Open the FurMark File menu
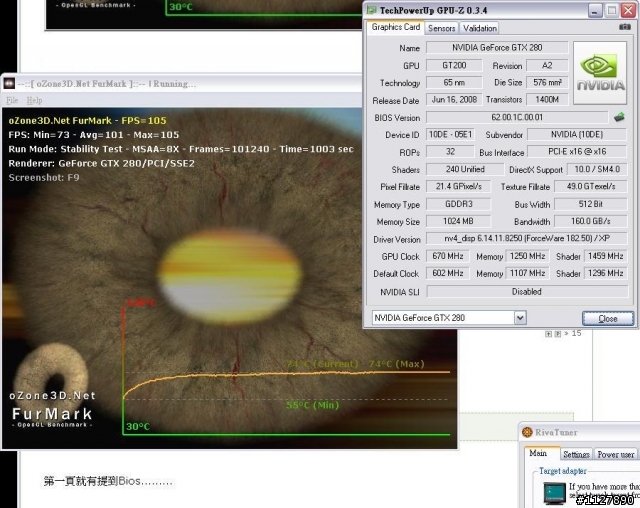 12,100
